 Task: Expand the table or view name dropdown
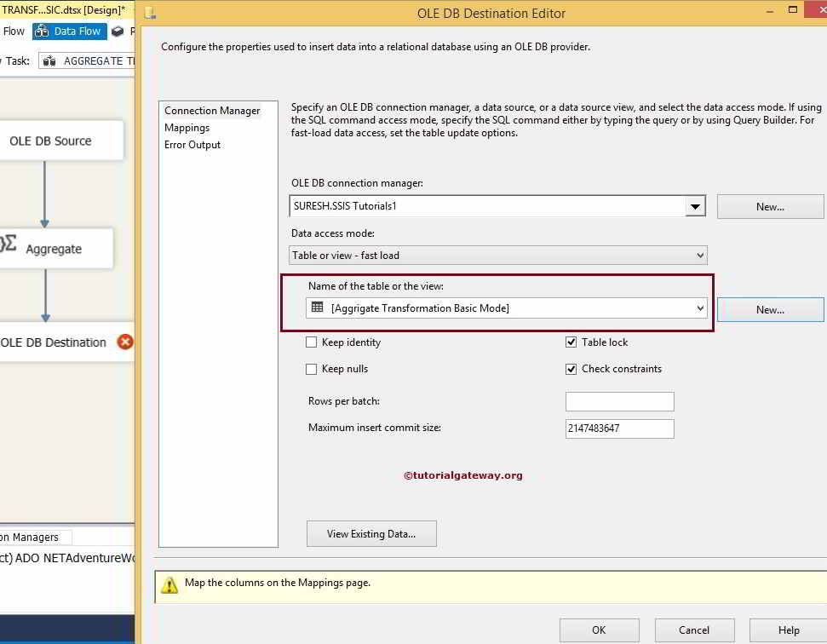[x=699, y=308]
